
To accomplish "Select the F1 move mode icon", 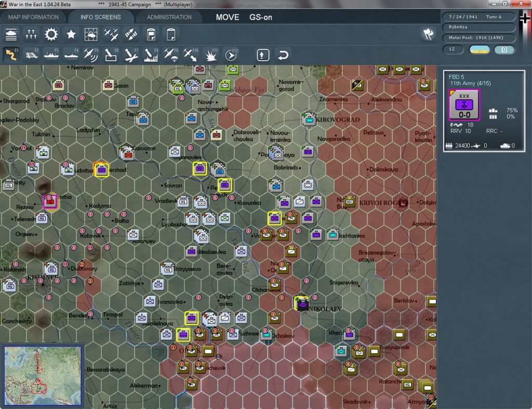I will point(11,55).
